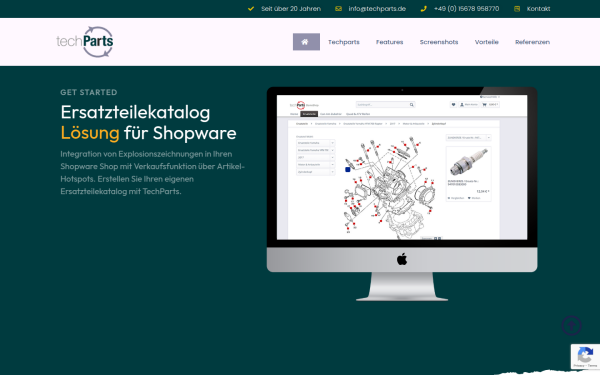This screenshot has width=600, height=375.
Task: Click the orange word 'Lösung'
Action: pos(90,133)
